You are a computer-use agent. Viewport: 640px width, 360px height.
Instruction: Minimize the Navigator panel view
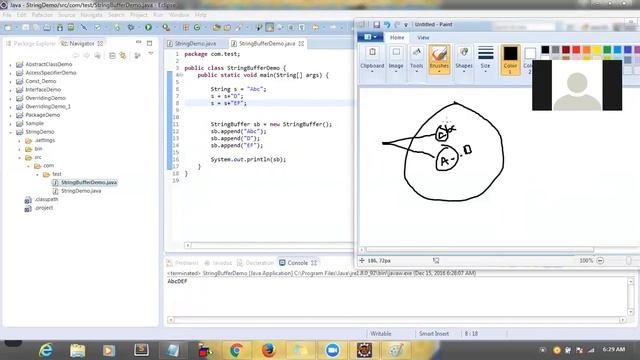(139, 42)
